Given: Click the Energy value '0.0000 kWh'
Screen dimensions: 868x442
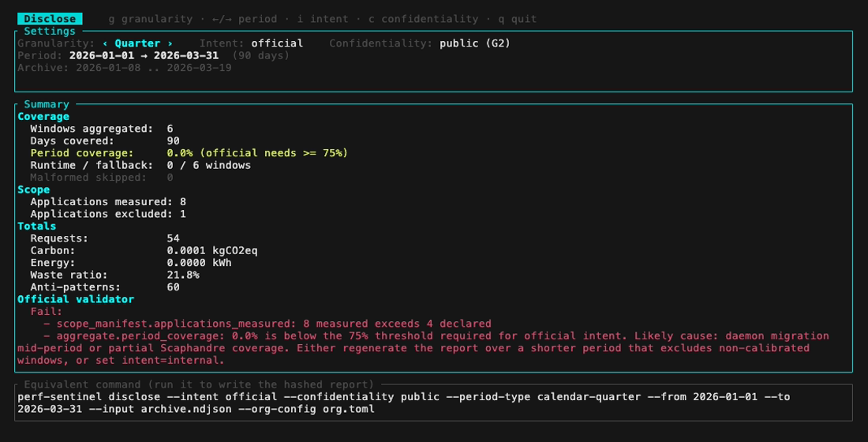Looking at the screenshot, I should pyautogui.click(x=200, y=263).
